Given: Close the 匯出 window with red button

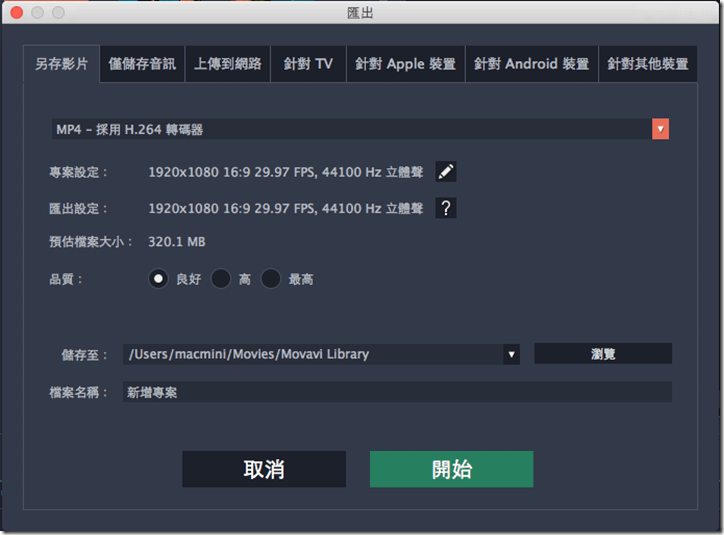Looking at the screenshot, I should [x=17, y=12].
